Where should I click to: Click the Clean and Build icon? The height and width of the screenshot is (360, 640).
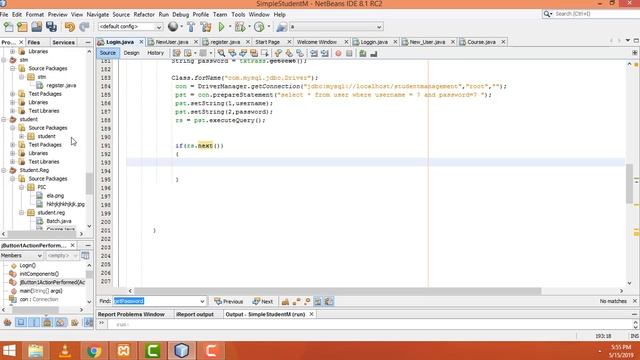point(206,27)
